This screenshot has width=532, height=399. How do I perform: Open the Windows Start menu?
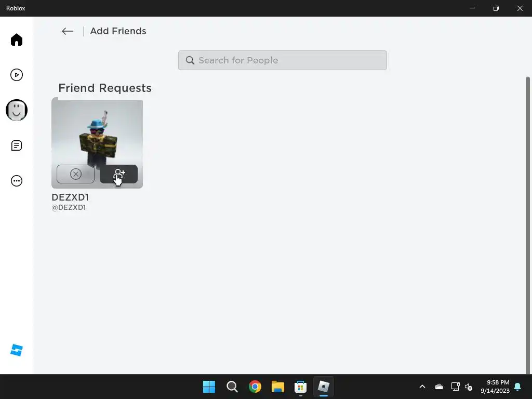click(209, 387)
